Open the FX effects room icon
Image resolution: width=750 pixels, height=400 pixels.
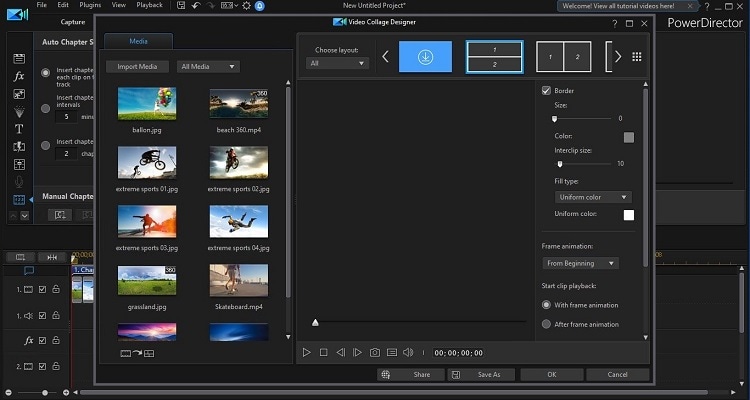click(19, 76)
